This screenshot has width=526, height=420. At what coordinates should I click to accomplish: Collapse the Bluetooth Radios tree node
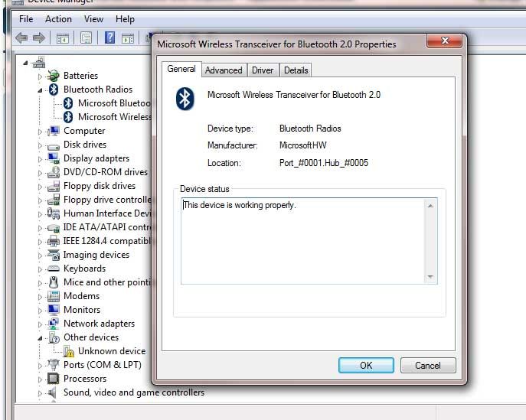(40, 90)
